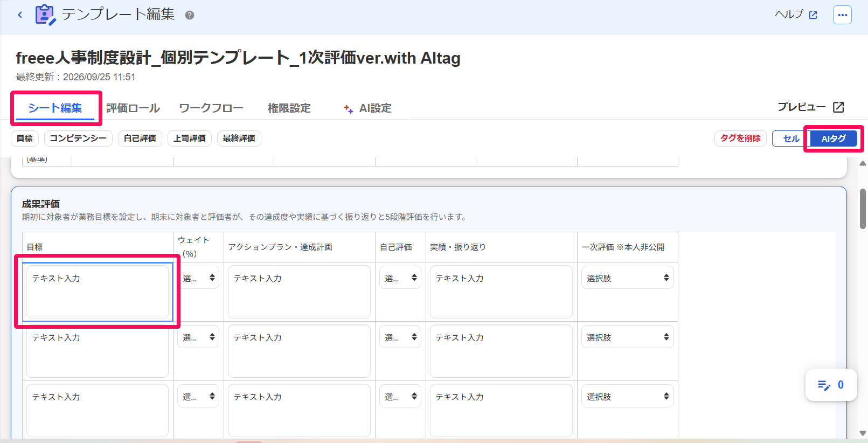Jump to the 上司評価 section
This screenshot has width=868, height=443.
click(190, 139)
